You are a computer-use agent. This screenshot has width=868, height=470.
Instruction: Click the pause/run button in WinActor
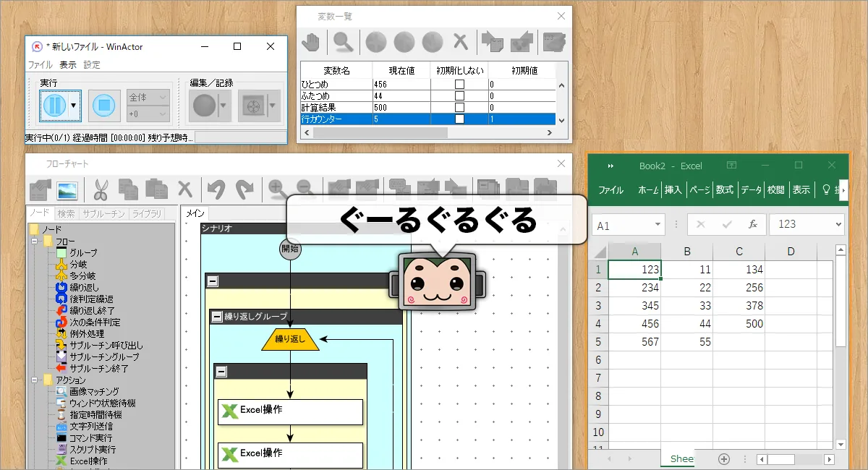(54, 106)
